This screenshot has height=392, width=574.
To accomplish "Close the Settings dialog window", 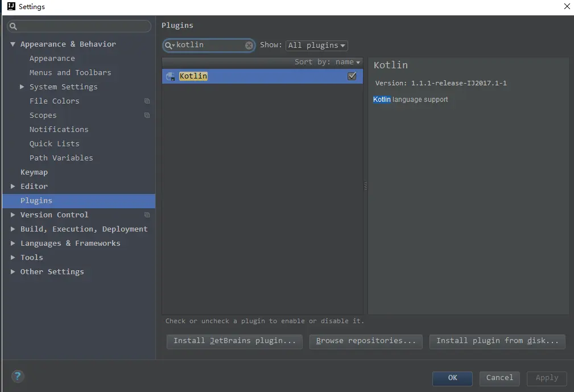I will click(567, 7).
